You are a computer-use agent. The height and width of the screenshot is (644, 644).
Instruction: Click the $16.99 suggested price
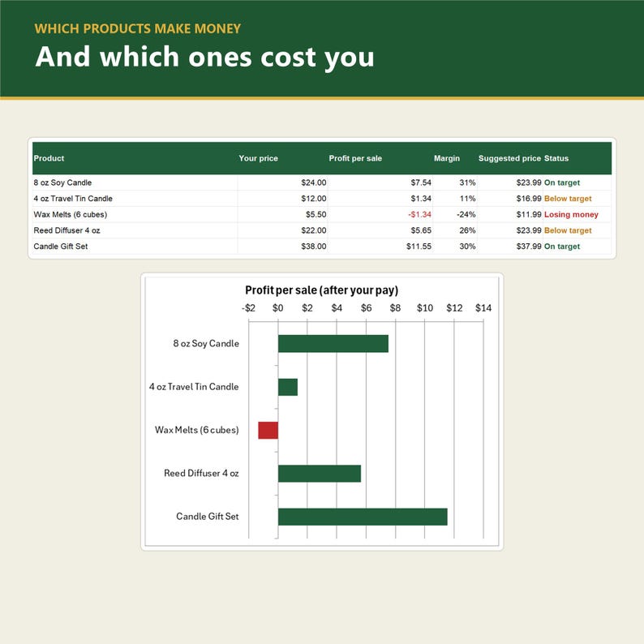529,199
